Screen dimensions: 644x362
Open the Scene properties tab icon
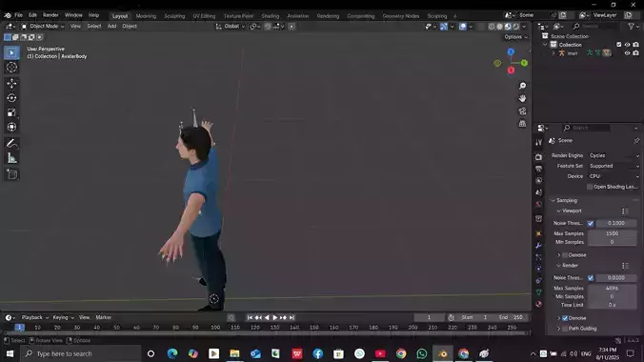coord(538,192)
